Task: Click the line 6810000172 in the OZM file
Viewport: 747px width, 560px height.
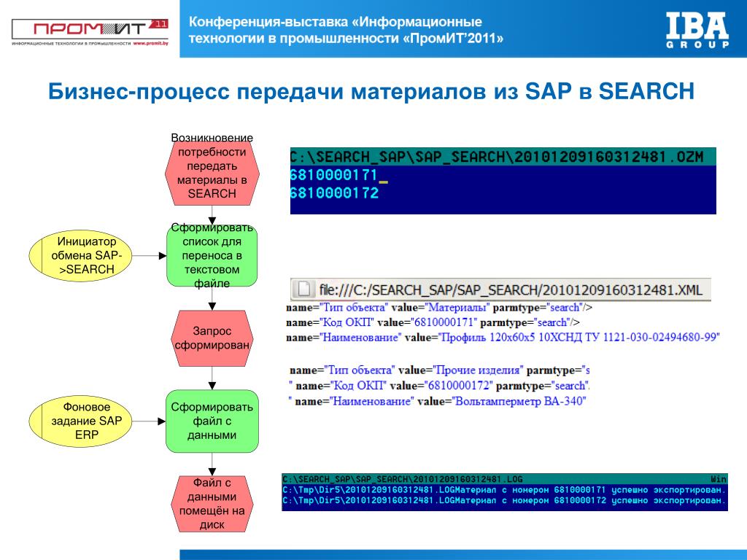Action: [x=334, y=192]
